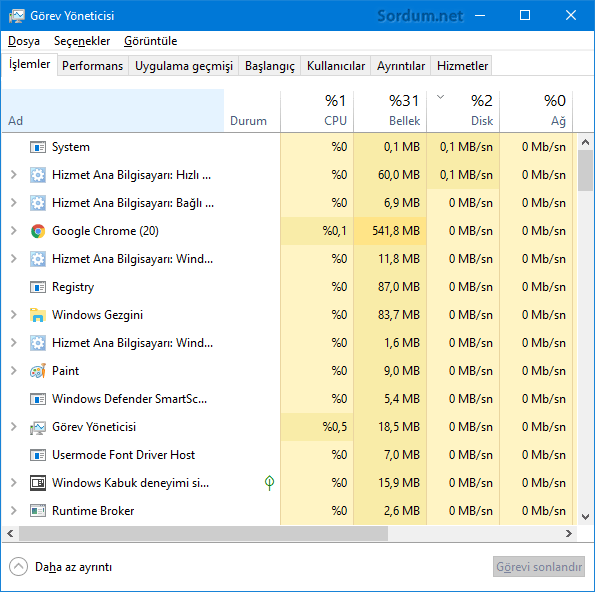Click gear icon of Hizmet Ana Bilgisayarı: Hızlı
The width and height of the screenshot is (595, 592).
coord(38,175)
